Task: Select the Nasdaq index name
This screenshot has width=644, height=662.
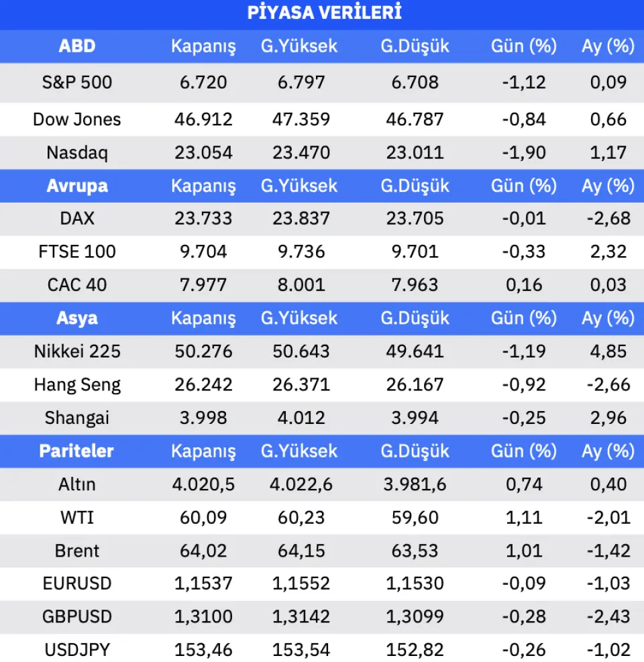Action: [x=77, y=152]
